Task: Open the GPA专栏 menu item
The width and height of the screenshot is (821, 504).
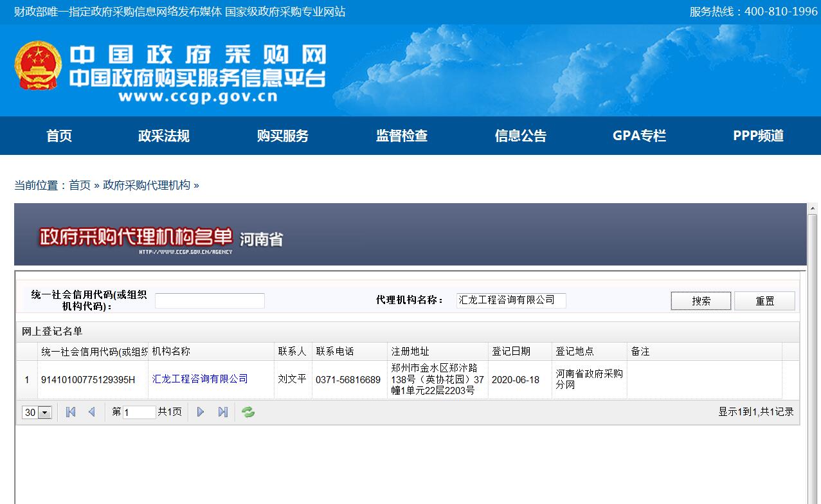Action: [x=639, y=136]
